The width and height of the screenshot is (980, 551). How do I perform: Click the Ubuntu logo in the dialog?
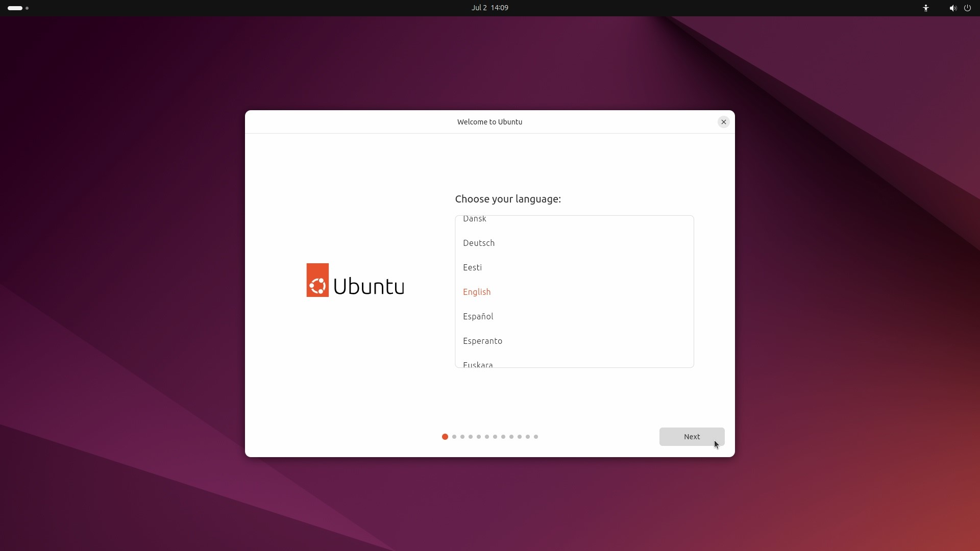[355, 280]
